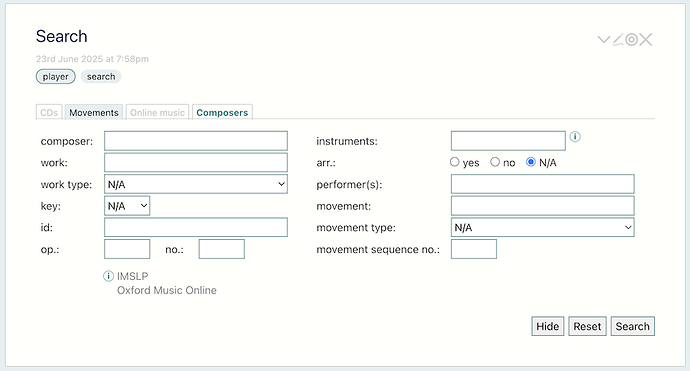Open the chevron-down more actions icon

[x=604, y=40]
